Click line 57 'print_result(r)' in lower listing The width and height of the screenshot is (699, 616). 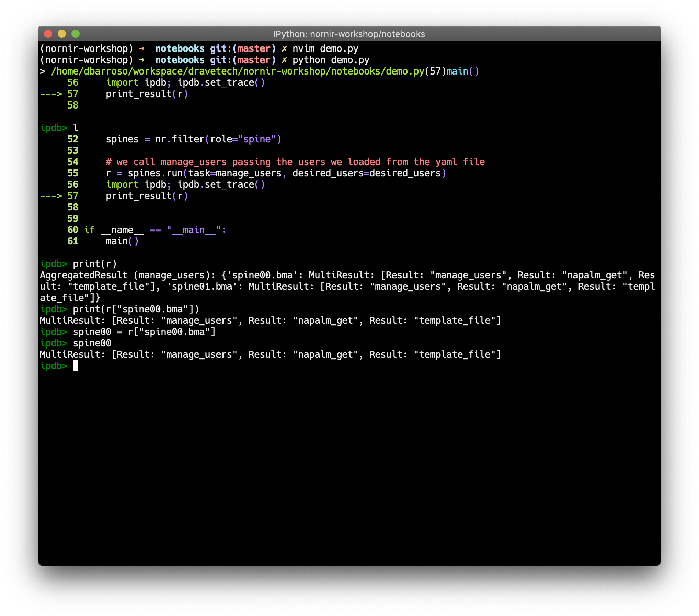[147, 196]
